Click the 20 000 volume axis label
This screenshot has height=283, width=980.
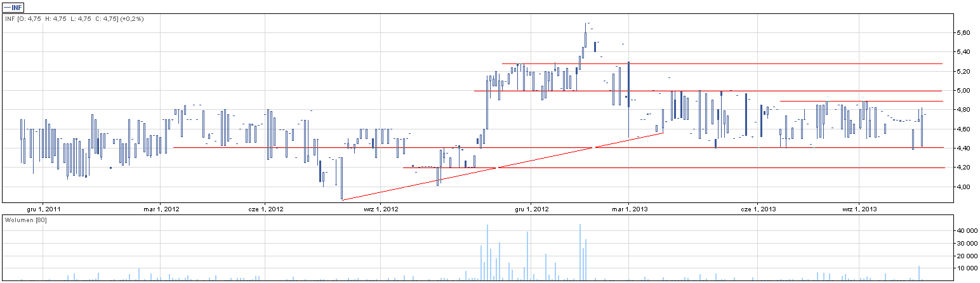pyautogui.click(x=966, y=256)
